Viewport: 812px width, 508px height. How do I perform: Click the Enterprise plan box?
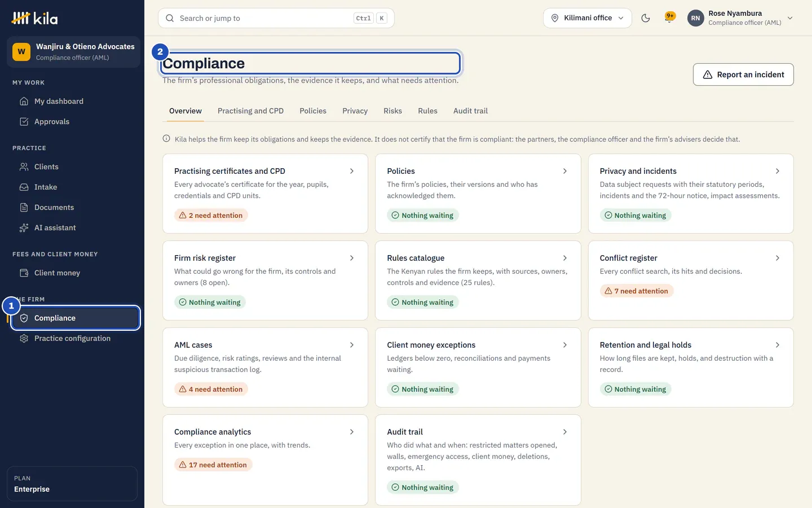tap(72, 484)
